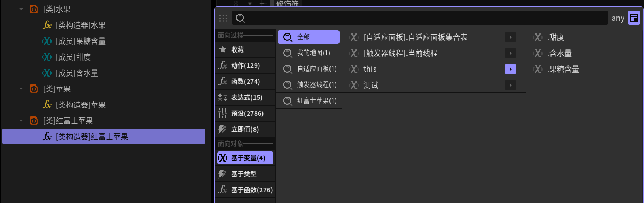
Task: Click the purple arrow on this row
Action: click(x=511, y=70)
